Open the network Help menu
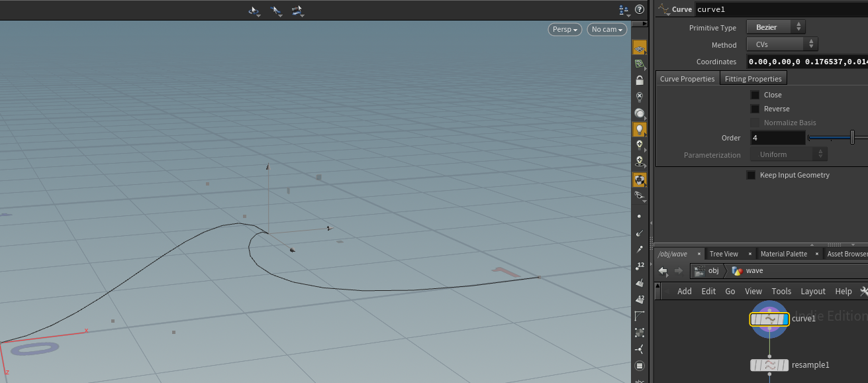 [x=844, y=291]
